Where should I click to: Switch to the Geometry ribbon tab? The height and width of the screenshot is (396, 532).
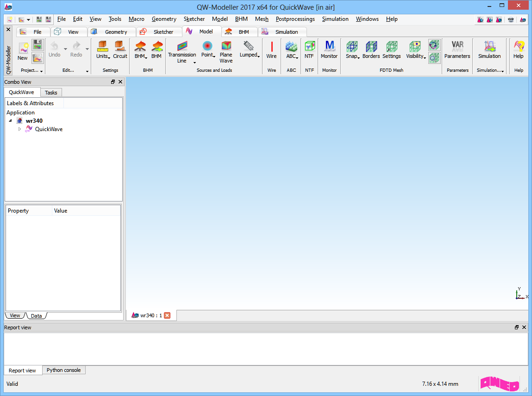coord(111,32)
